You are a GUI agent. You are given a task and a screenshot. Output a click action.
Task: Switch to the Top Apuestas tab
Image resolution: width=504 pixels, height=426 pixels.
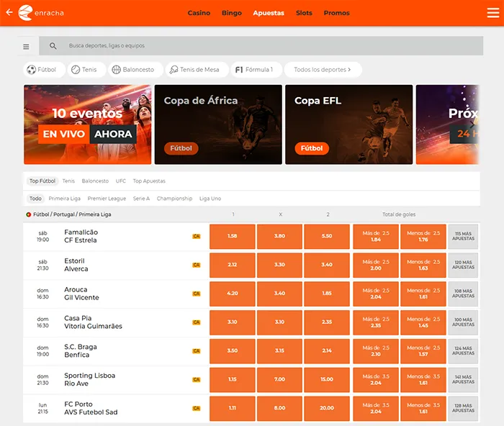(x=149, y=181)
